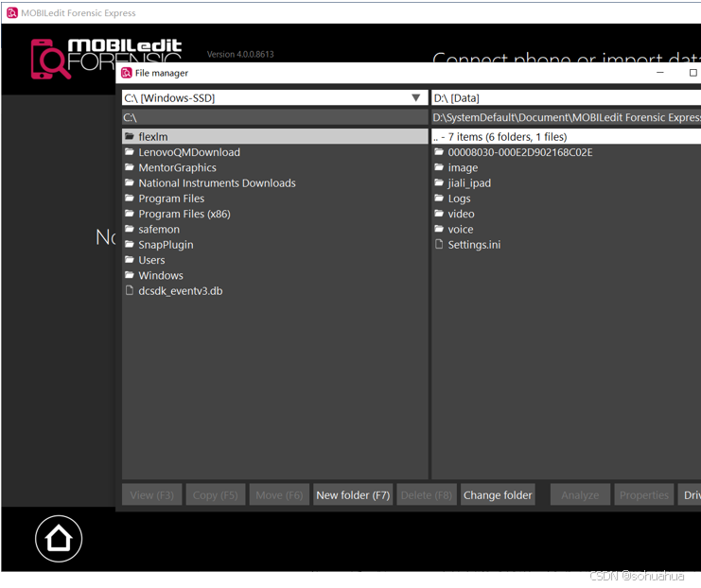Open the D:\ [Data] drive dropdown
The width and height of the screenshot is (701, 588).
566,98
